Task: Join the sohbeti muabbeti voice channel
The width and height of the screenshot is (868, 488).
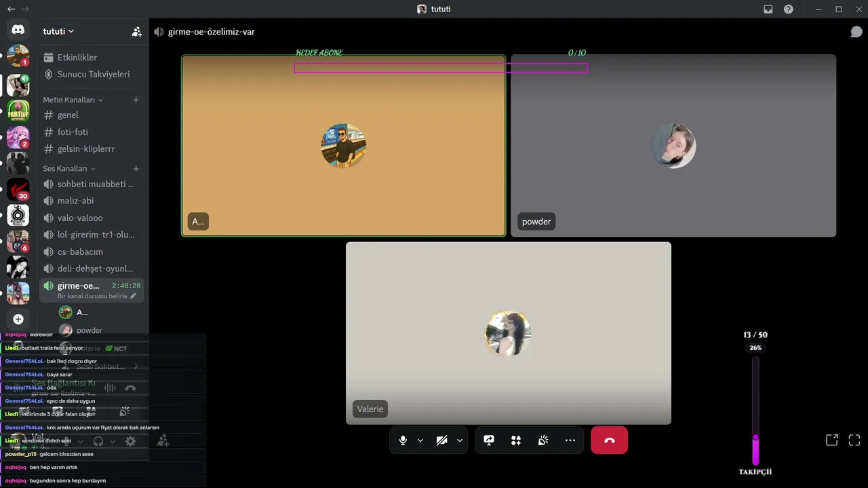Action: click(92, 184)
